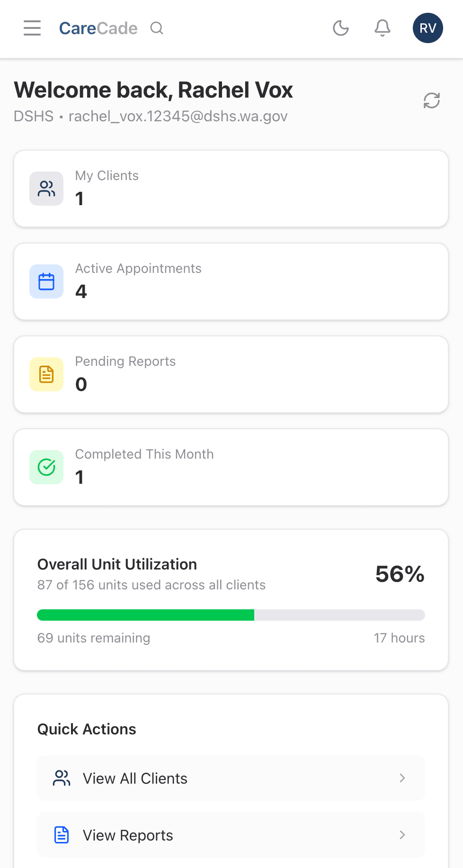
Task: Open notifications via the bell toggle
Action: 382,28
